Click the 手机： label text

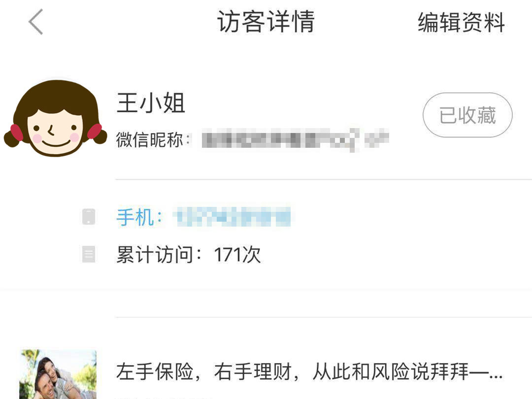pyautogui.click(x=139, y=217)
